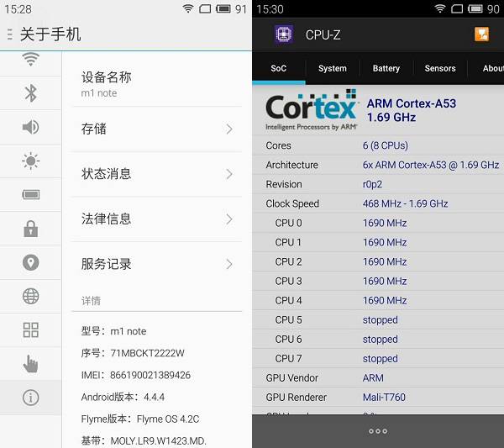Screen dimensions: 504x448
Task: Tap Wi-Fi status icon in CPU-Z status bar
Action: (439, 8)
